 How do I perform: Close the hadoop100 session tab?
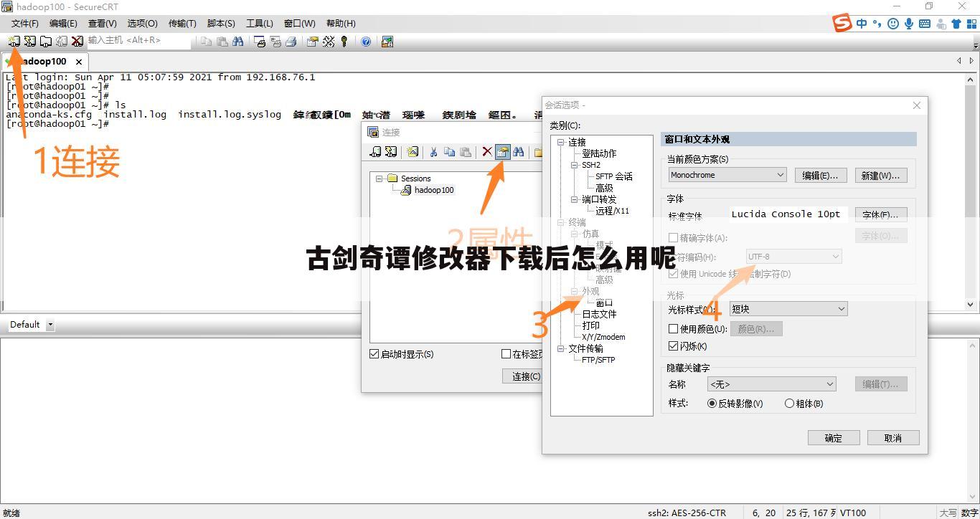[79, 62]
